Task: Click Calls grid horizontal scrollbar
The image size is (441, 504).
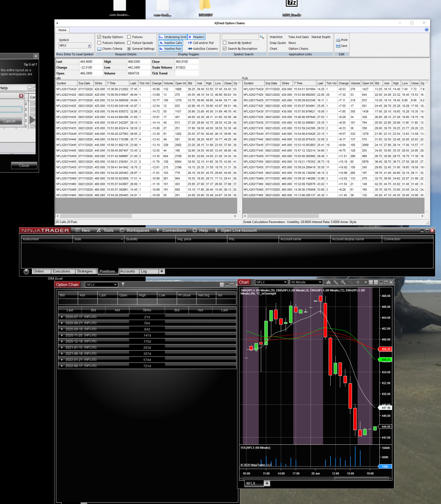Action: (147, 216)
